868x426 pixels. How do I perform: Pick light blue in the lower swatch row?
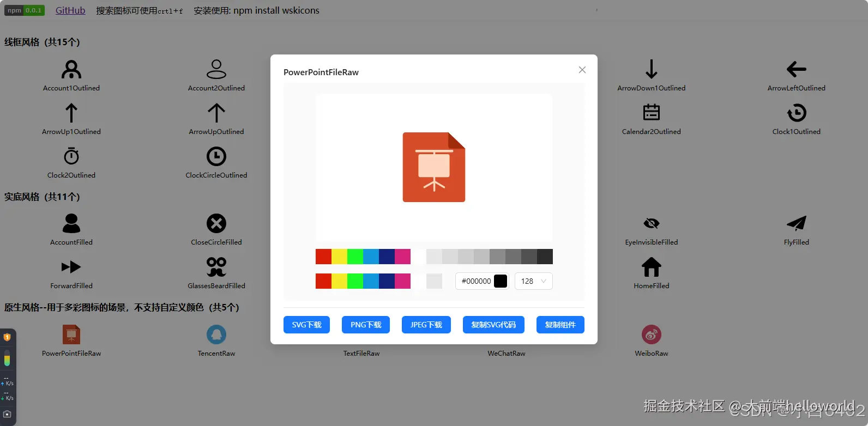point(371,281)
